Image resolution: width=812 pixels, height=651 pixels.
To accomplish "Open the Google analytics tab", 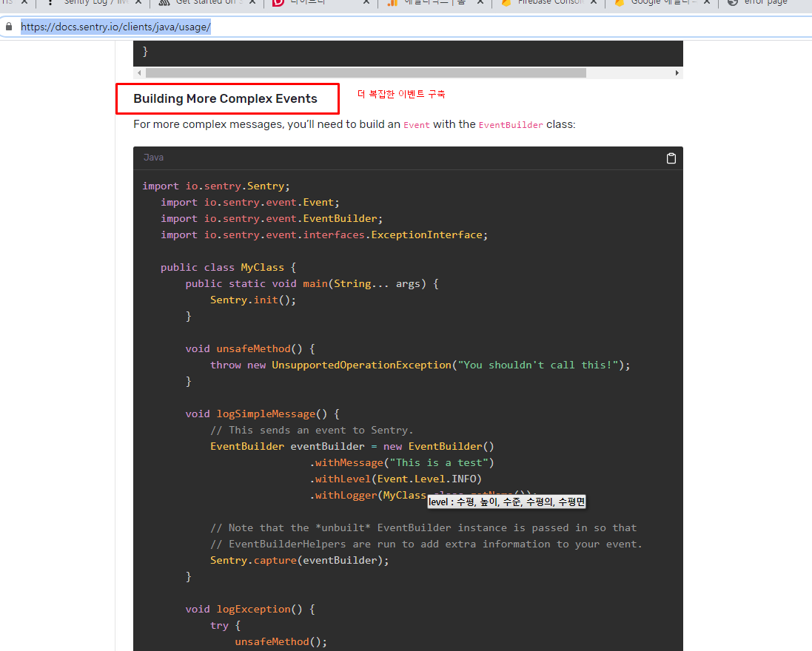I will (x=660, y=2).
